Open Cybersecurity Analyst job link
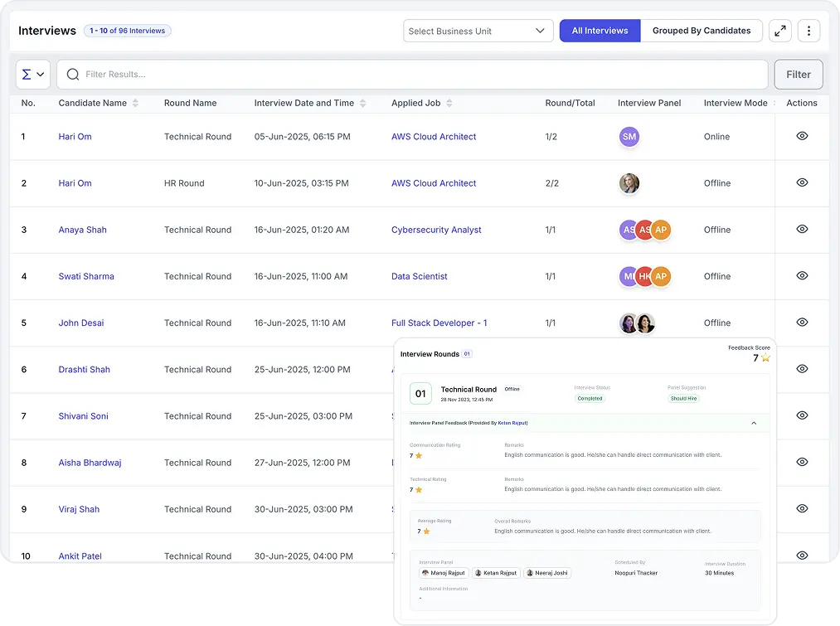 point(436,230)
